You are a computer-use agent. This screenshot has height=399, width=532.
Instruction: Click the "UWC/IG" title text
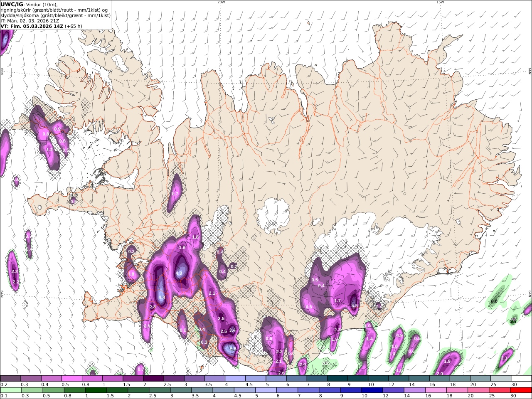pyautogui.click(x=12, y=4)
